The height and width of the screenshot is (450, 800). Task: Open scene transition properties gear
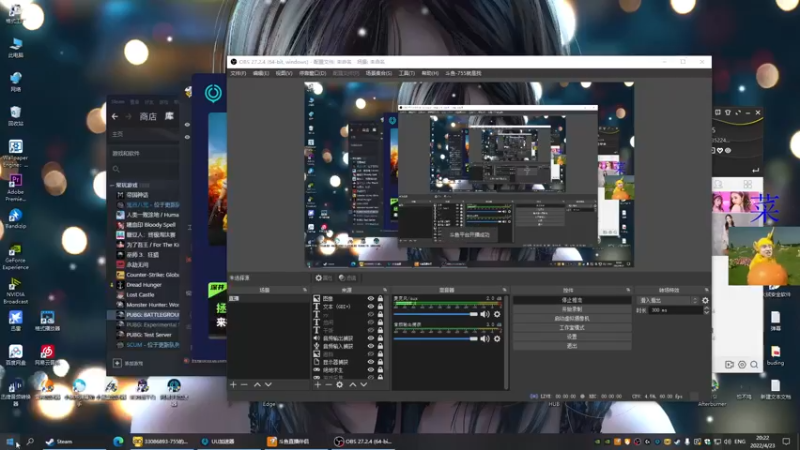(705, 301)
